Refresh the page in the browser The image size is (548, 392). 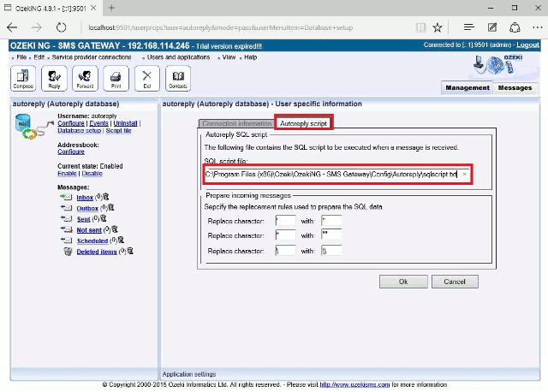click(x=61, y=27)
